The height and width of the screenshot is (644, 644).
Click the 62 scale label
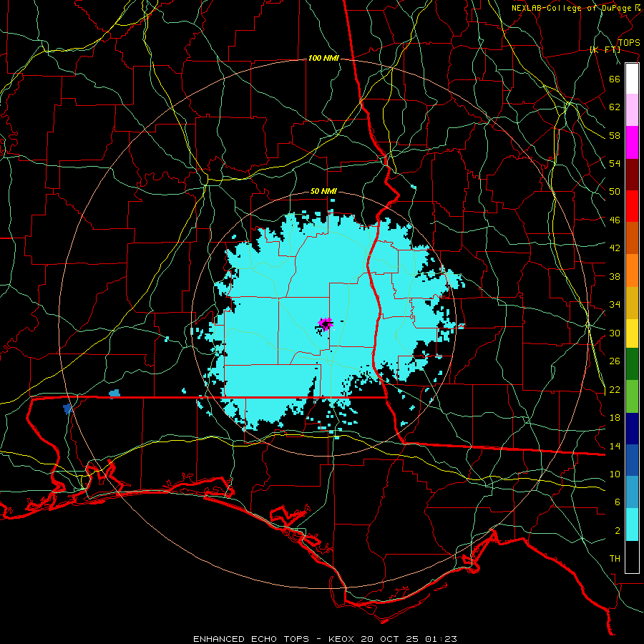[x=615, y=107]
